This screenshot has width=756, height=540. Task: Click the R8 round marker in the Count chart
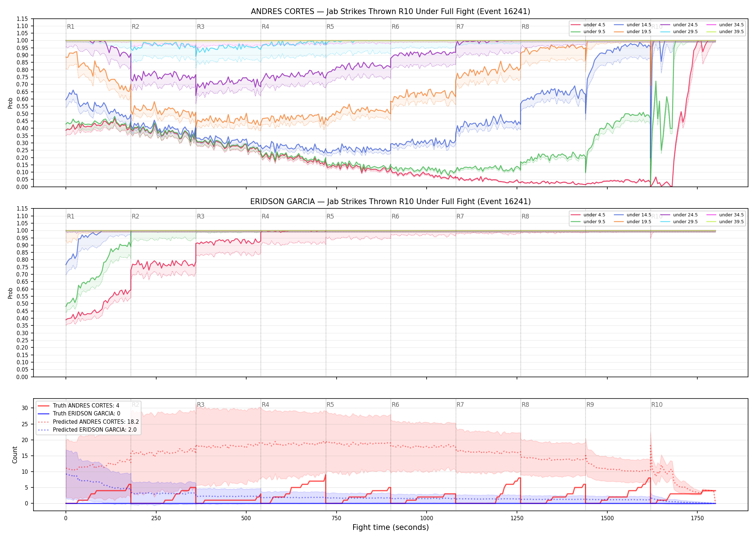coord(525,405)
